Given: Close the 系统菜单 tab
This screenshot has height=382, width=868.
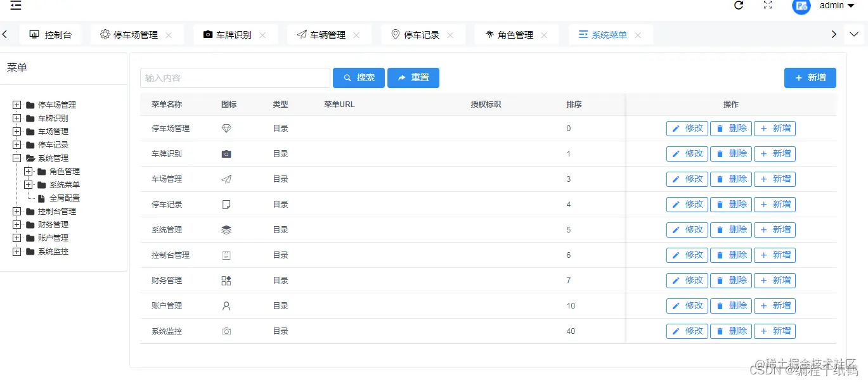Looking at the screenshot, I should [638, 35].
